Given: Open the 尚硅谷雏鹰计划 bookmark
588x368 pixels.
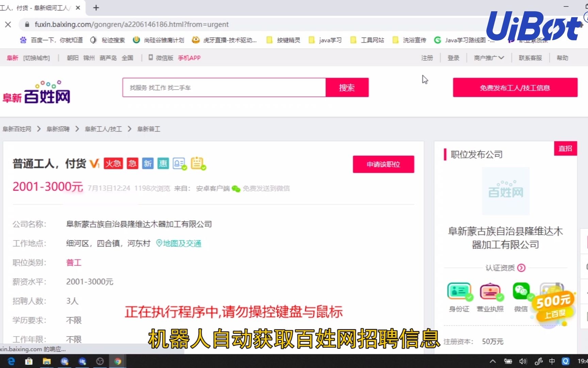Looking at the screenshot, I should (x=159, y=40).
